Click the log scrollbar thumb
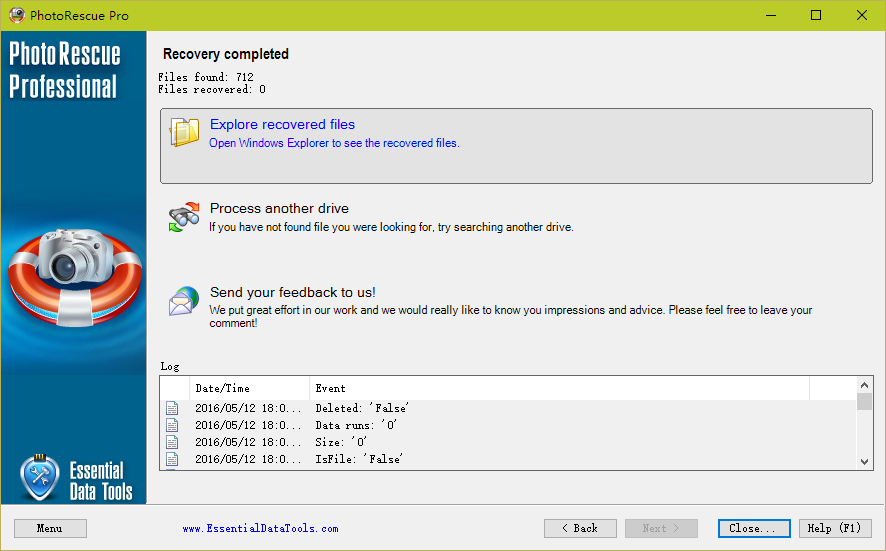This screenshot has height=551, width=886. point(864,401)
